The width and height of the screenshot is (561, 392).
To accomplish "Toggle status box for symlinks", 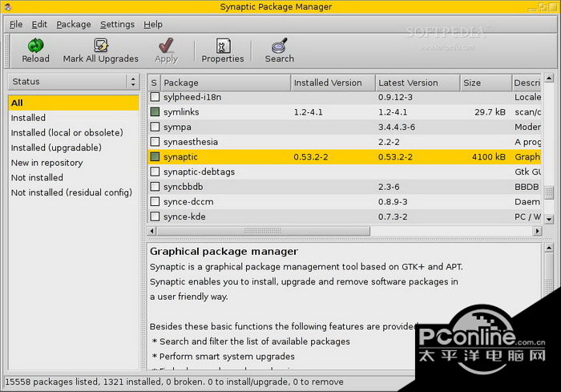I will 155,112.
